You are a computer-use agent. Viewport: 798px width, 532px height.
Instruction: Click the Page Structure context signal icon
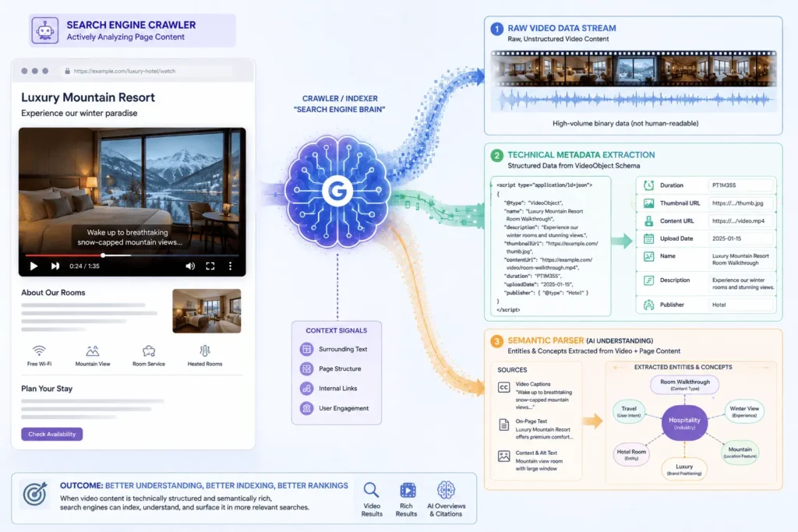coord(306,368)
